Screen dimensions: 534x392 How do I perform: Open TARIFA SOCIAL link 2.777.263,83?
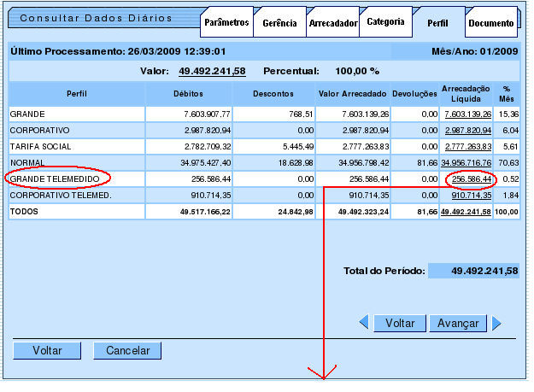pyautogui.click(x=467, y=146)
